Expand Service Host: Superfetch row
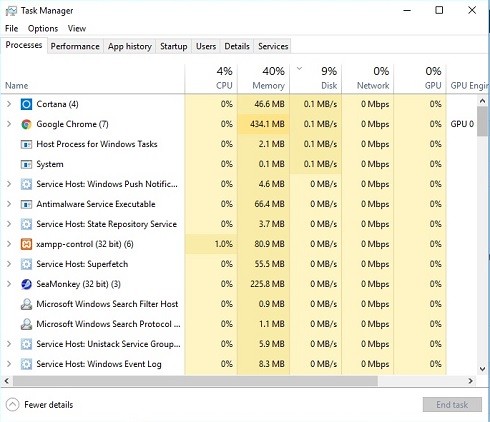The height and width of the screenshot is (422, 490). coord(9,264)
